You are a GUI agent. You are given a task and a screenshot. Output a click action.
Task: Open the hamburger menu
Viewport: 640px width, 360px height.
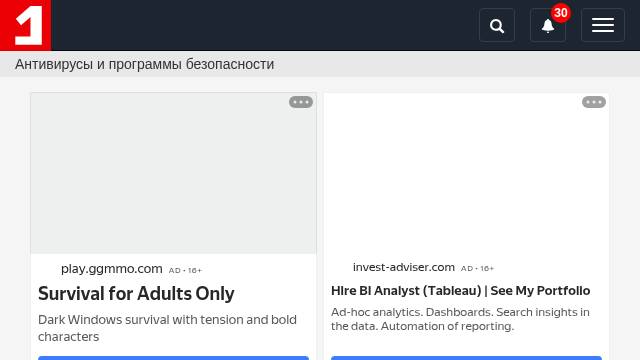tap(603, 25)
